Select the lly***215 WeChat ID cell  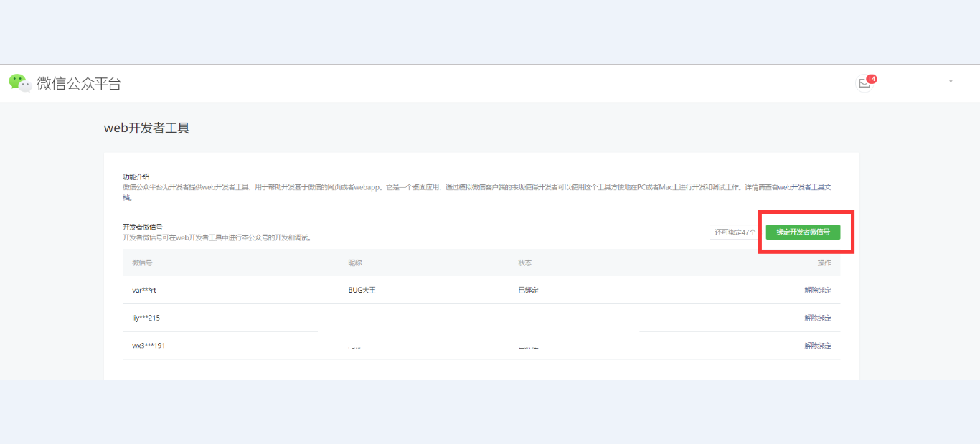[146, 318]
